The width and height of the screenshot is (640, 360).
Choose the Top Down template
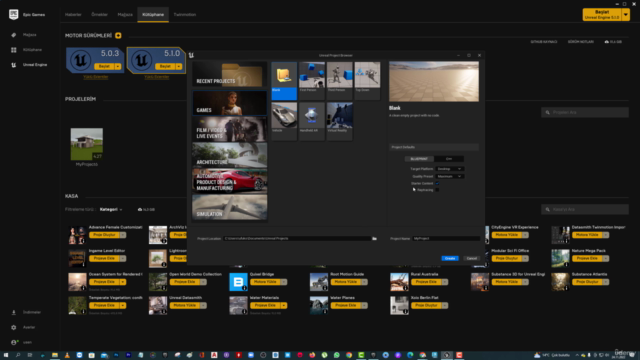(367, 80)
